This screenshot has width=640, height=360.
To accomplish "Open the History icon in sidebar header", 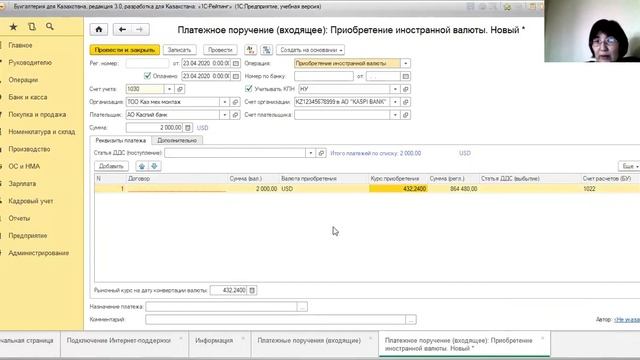I will (x=32, y=27).
